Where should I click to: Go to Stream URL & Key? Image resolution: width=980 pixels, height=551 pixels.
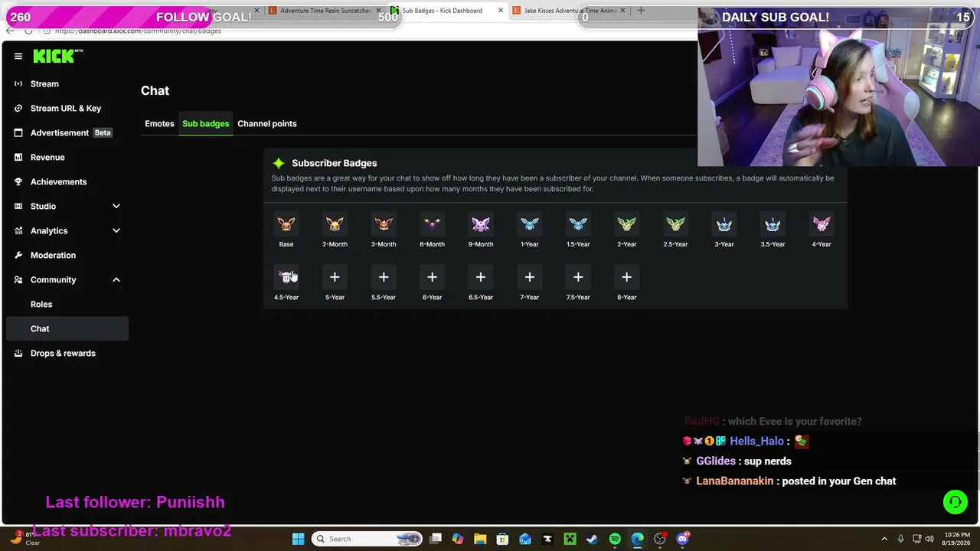pyautogui.click(x=64, y=108)
